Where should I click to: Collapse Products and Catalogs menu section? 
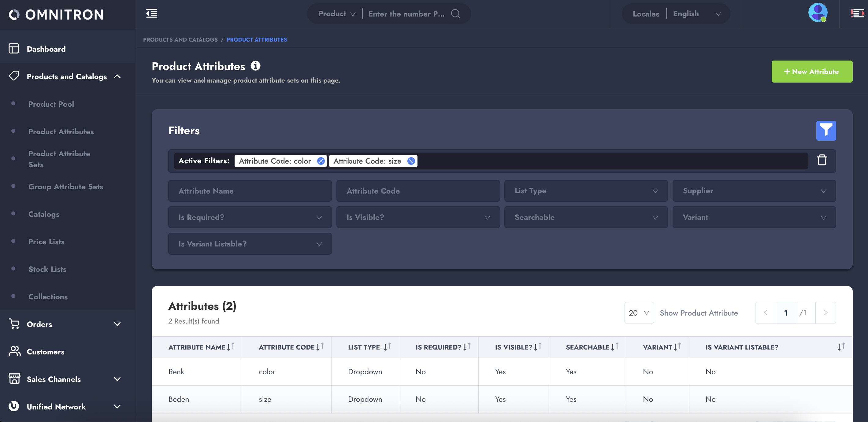pyautogui.click(x=117, y=76)
